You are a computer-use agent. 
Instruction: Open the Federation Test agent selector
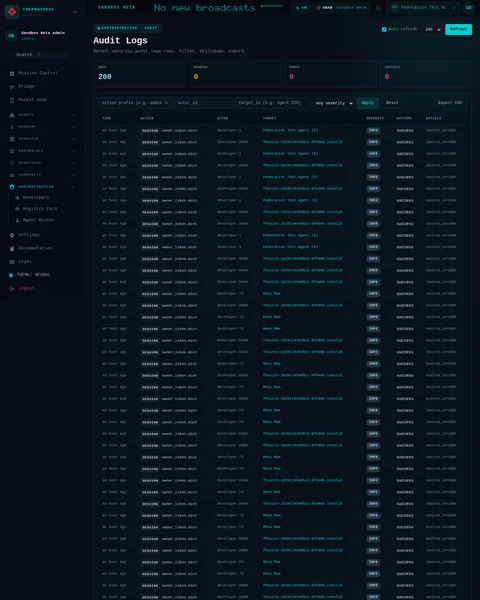click(x=424, y=8)
